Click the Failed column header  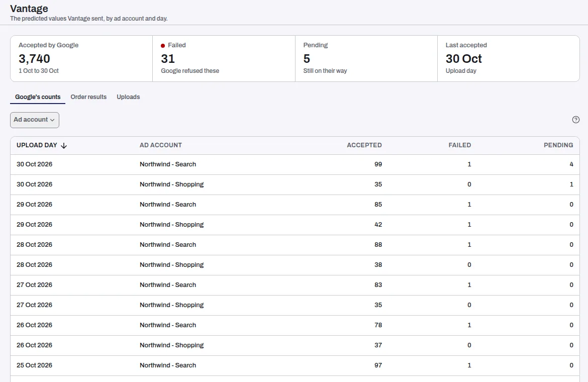[460, 145]
